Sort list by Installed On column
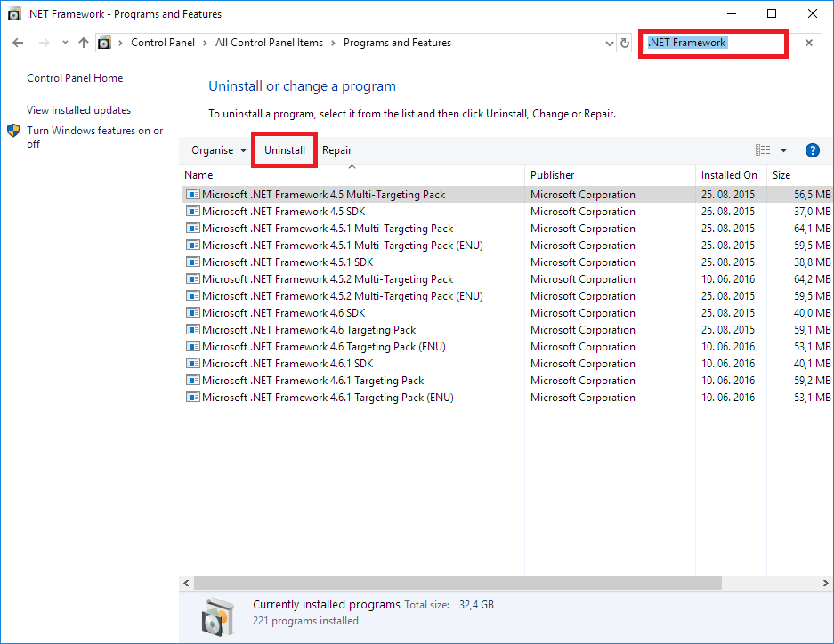Screen dimensions: 834x644 coord(729,175)
